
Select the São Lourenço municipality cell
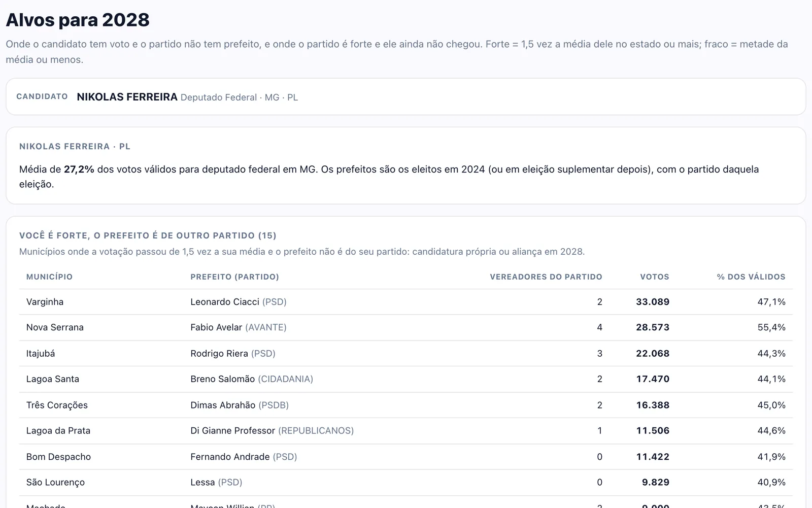click(x=55, y=482)
